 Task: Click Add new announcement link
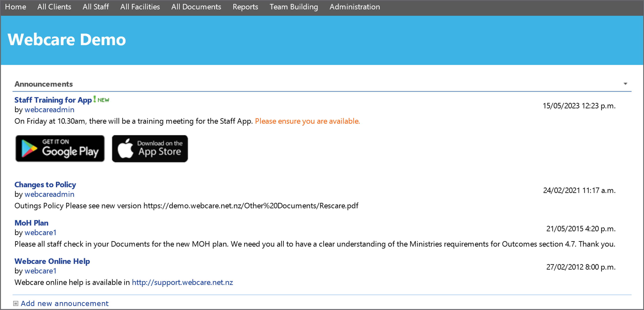point(65,303)
